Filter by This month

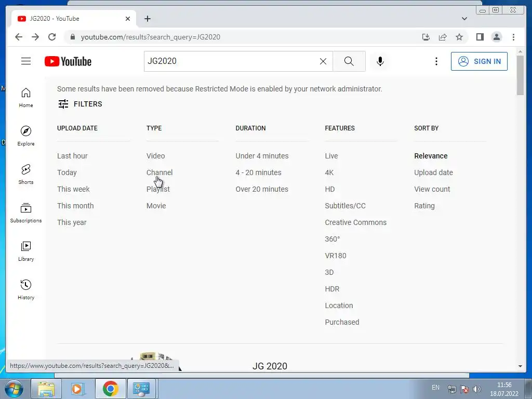(75, 206)
